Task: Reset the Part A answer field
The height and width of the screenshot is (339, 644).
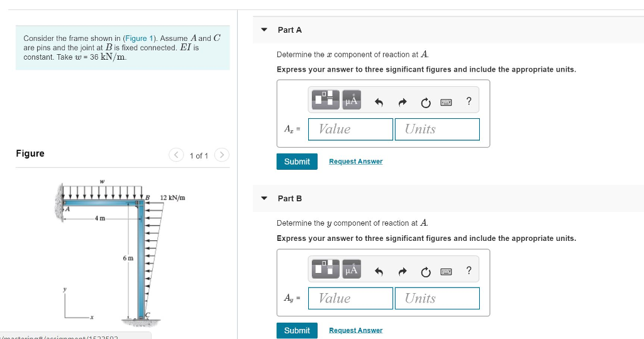Action: (426, 103)
